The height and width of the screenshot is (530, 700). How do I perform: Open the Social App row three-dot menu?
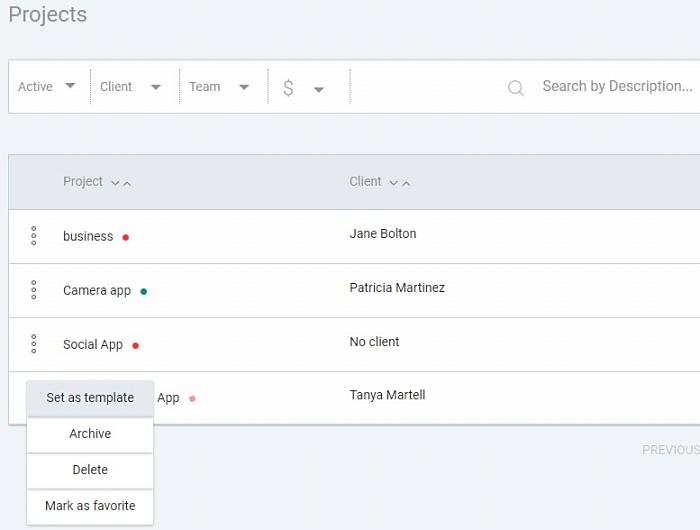tap(33, 344)
